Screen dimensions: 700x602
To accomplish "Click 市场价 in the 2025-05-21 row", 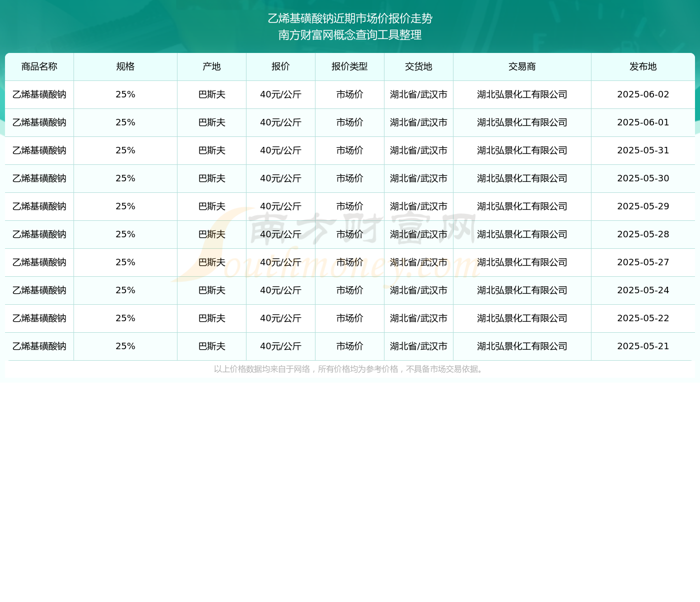I will point(349,346).
